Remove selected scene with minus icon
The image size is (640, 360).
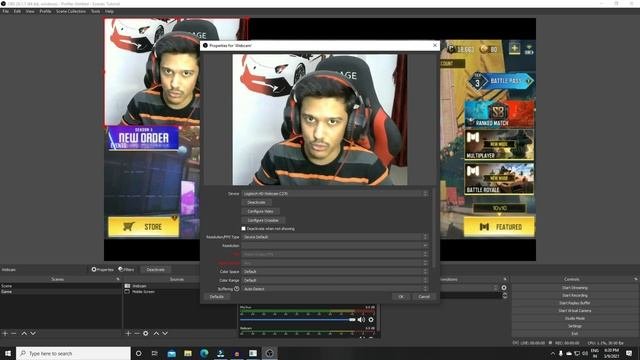[14, 333]
